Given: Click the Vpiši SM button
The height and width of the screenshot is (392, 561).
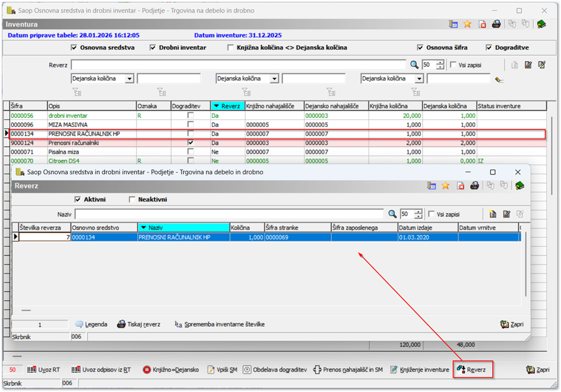Looking at the screenshot, I should tap(222, 370).
